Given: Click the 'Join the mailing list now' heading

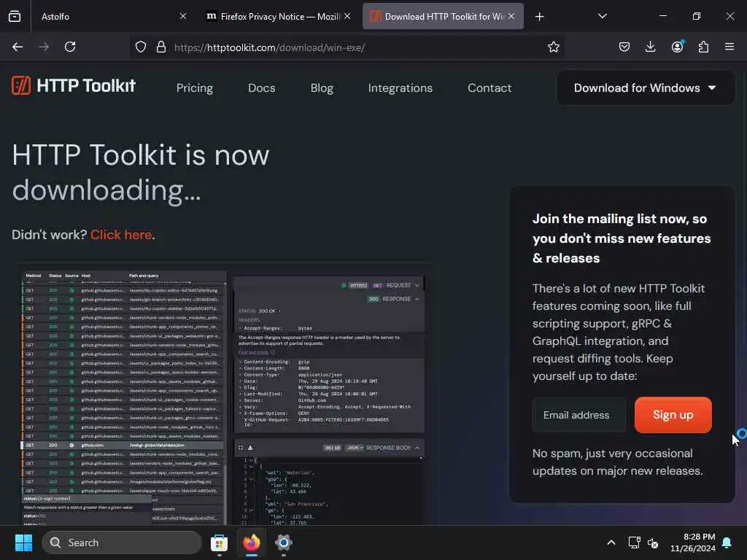Looking at the screenshot, I should tap(622, 238).
